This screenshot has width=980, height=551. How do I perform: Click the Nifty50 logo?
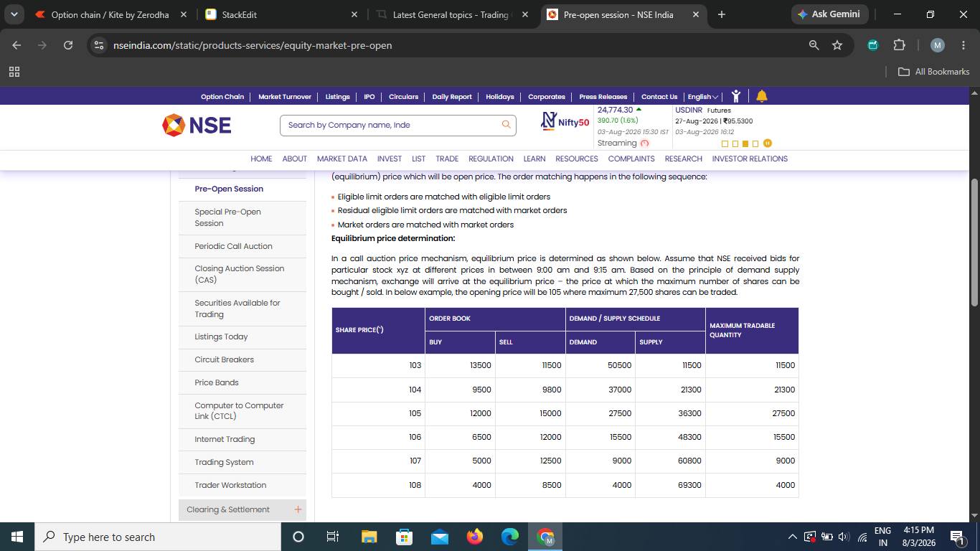[x=565, y=121]
